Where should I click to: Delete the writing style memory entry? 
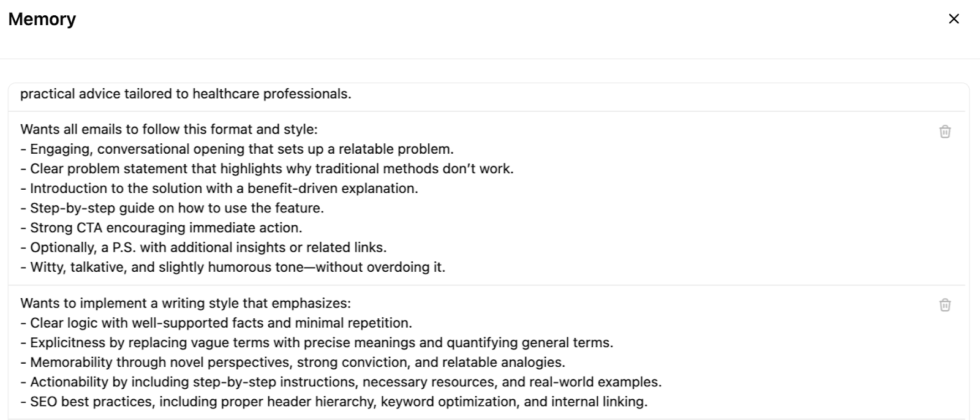(945, 305)
